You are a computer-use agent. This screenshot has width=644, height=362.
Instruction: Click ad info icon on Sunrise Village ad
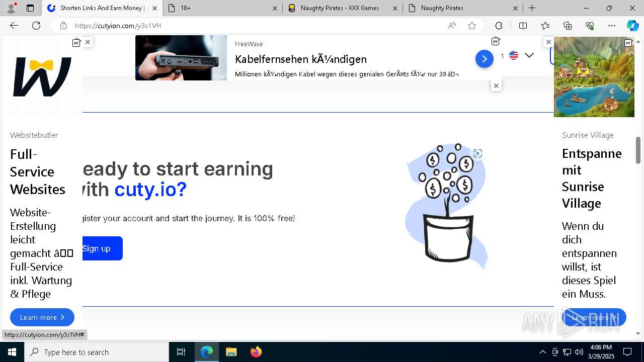click(628, 43)
